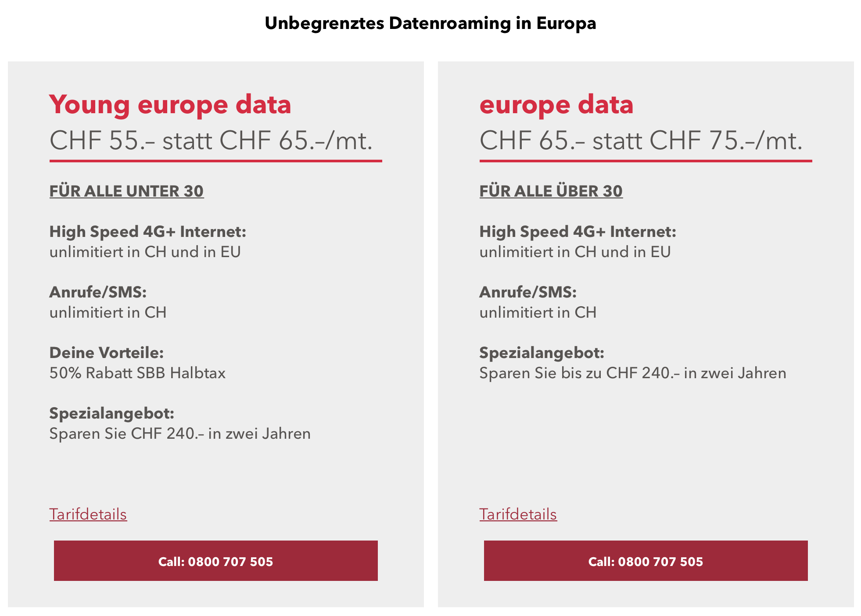The width and height of the screenshot is (861, 616).
Task: Click the "Unbegrenztes Datenroaming in Europa" heading
Action: point(430,23)
